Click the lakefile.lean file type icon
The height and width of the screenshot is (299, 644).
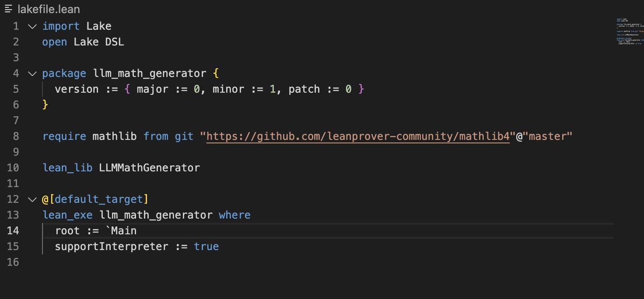(8, 9)
